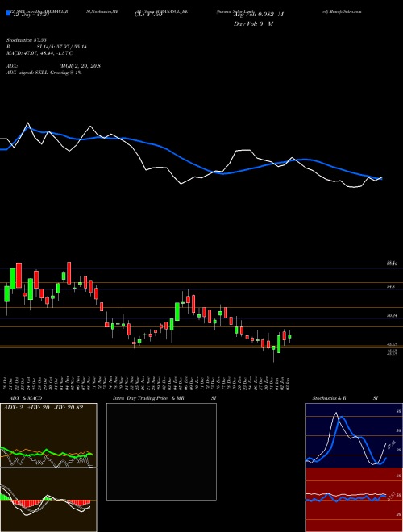This screenshot has height=532, width=403.
Task: Click the 'Stochastics & RSI' panel title
Action: 345,398
